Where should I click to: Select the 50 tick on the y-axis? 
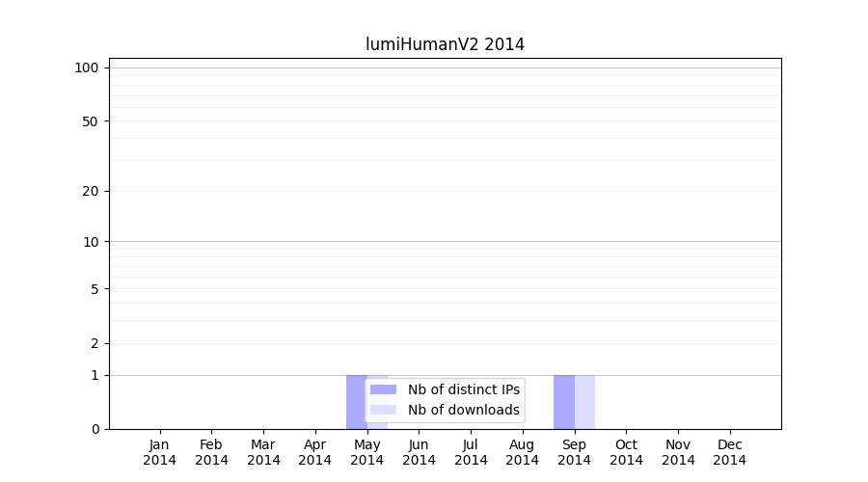91,121
